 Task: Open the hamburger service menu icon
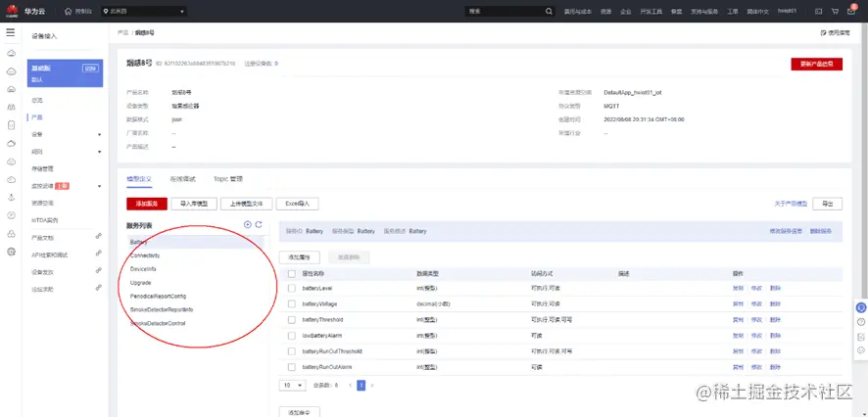click(x=10, y=33)
